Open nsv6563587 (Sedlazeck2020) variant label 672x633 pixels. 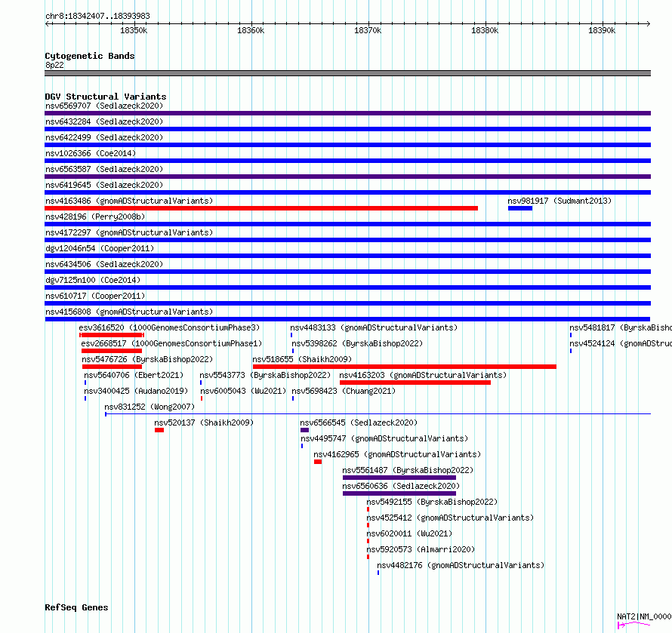coord(104,169)
